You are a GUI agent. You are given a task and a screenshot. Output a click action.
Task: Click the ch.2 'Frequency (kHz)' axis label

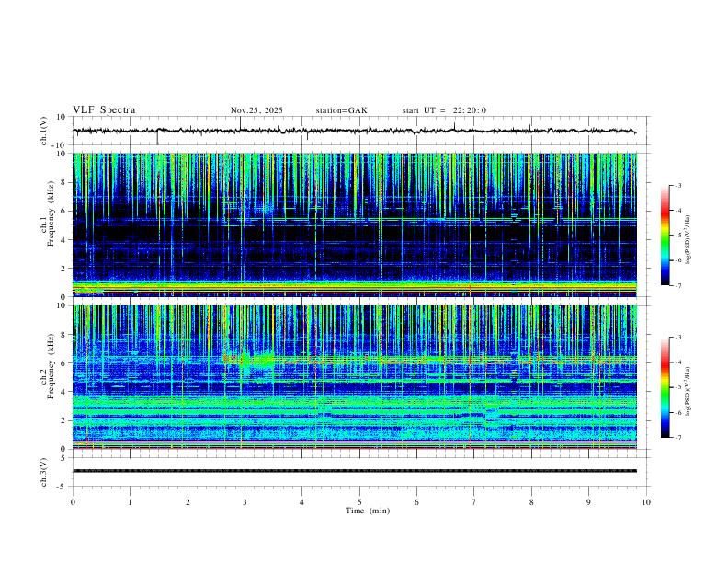click(51, 366)
